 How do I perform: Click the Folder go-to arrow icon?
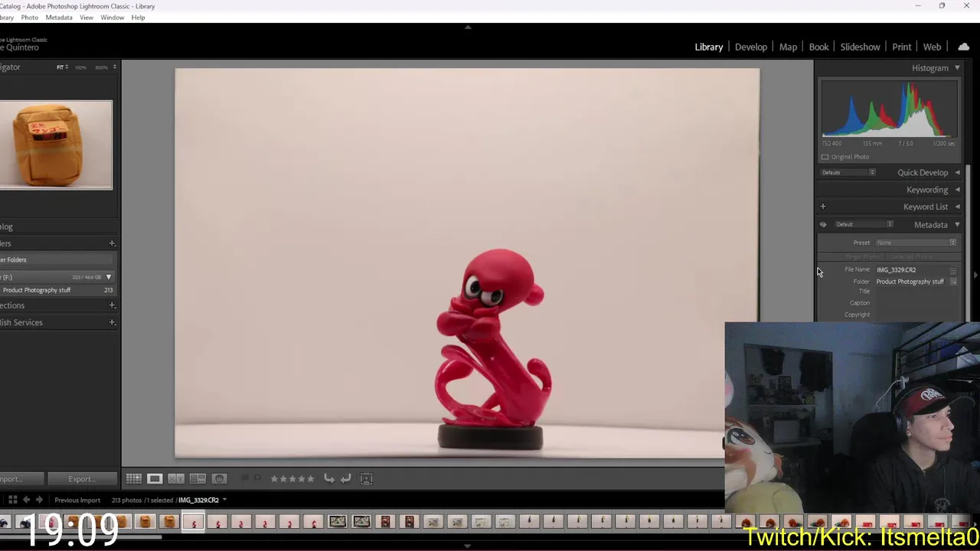(x=953, y=282)
